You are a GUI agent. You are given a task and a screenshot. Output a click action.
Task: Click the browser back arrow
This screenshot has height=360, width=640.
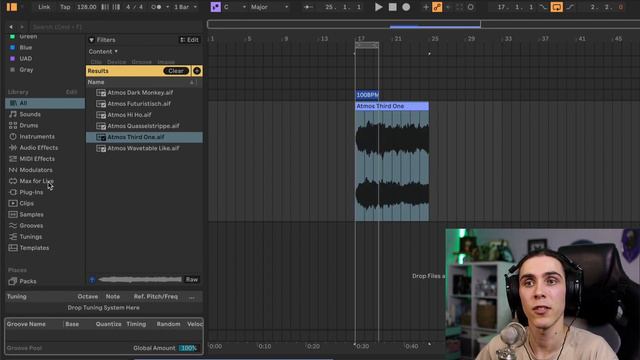pos(11,27)
